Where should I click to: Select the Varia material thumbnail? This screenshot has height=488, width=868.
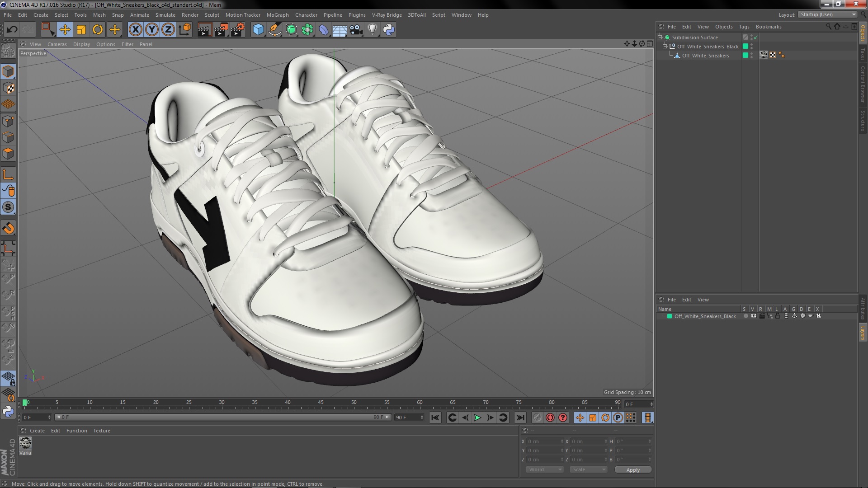click(25, 443)
